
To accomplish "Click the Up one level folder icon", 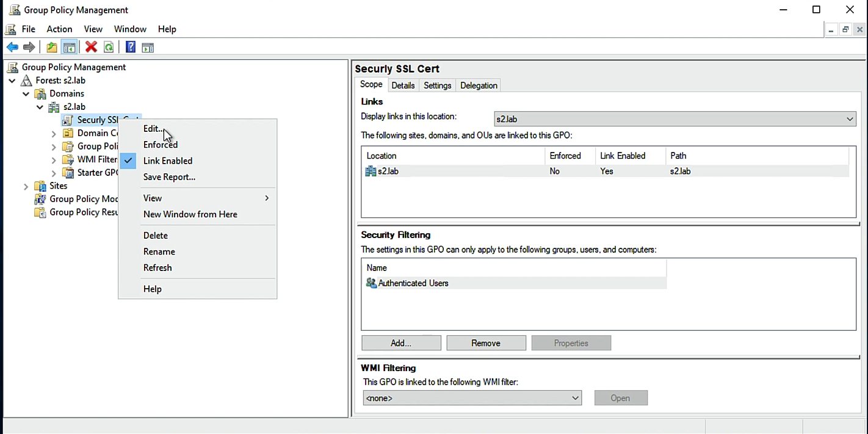I will [52, 48].
